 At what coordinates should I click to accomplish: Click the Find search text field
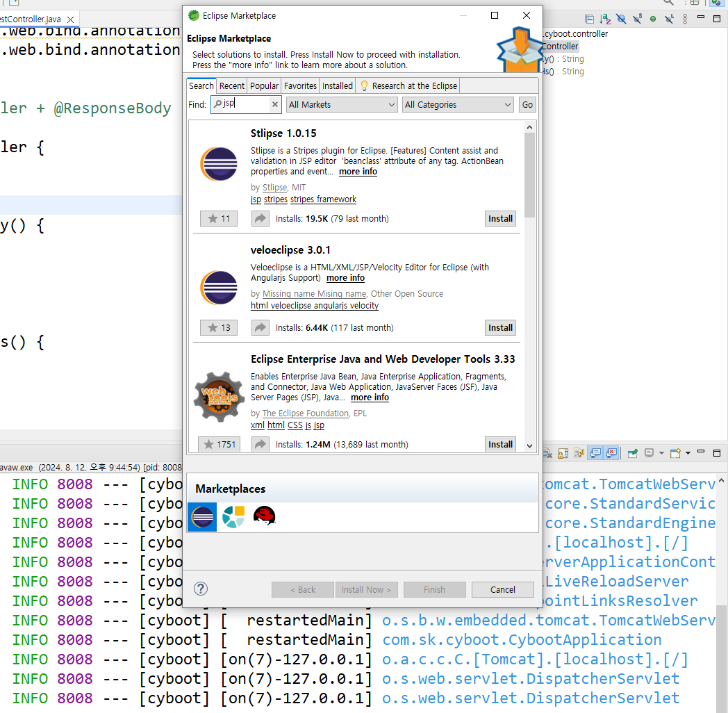click(246, 104)
